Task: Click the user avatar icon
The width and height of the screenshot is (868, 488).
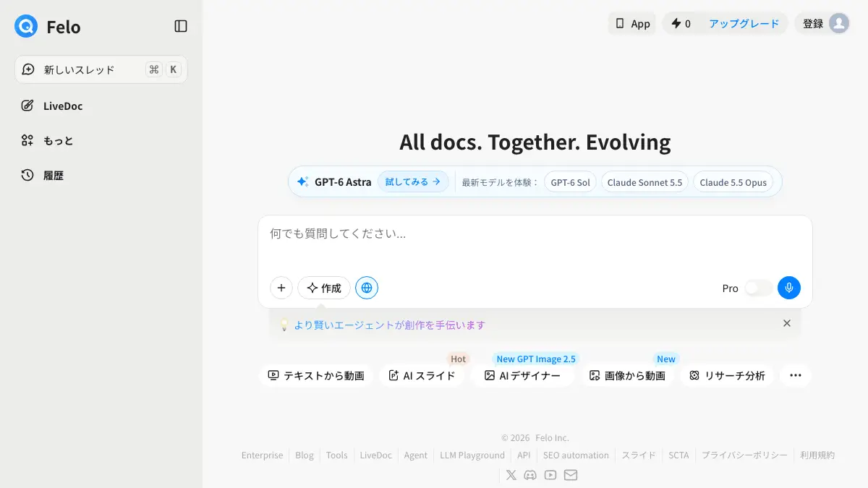Action: click(x=839, y=23)
